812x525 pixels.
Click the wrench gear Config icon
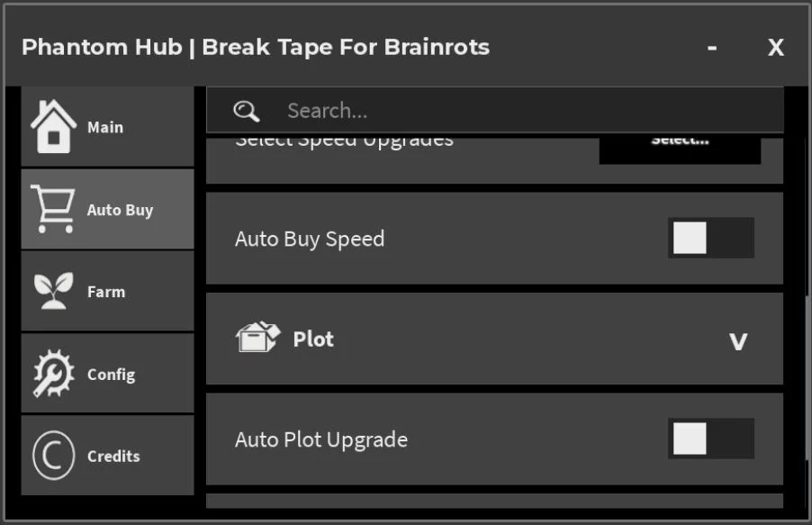tap(53, 373)
